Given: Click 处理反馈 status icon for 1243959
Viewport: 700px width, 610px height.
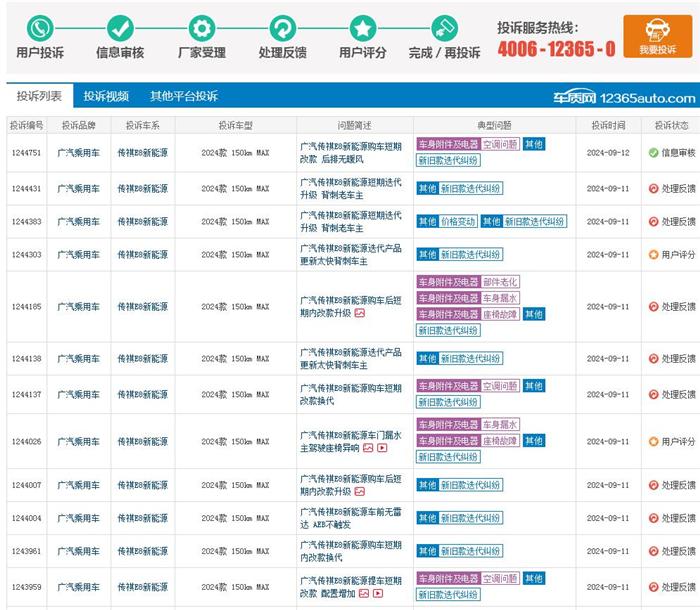Looking at the screenshot, I should coord(654,587).
